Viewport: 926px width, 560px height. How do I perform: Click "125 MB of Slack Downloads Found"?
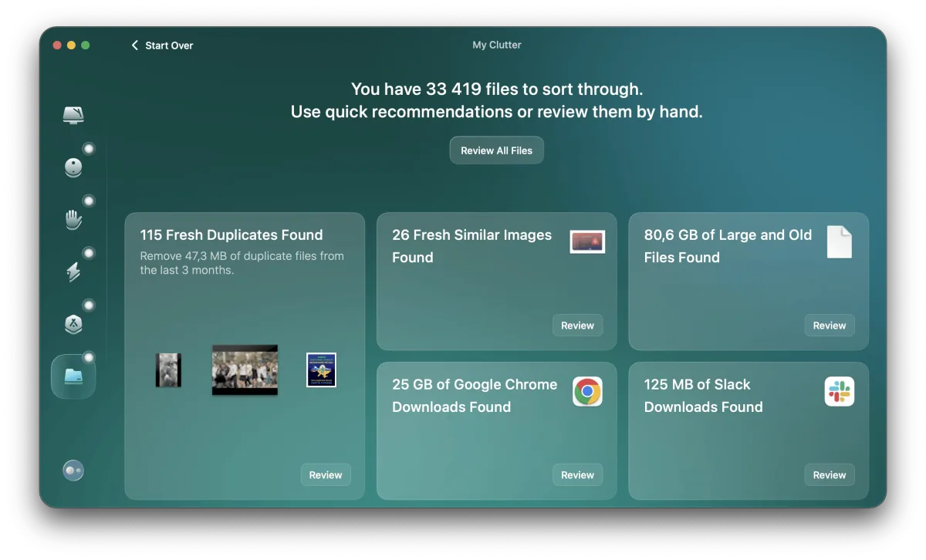point(704,396)
